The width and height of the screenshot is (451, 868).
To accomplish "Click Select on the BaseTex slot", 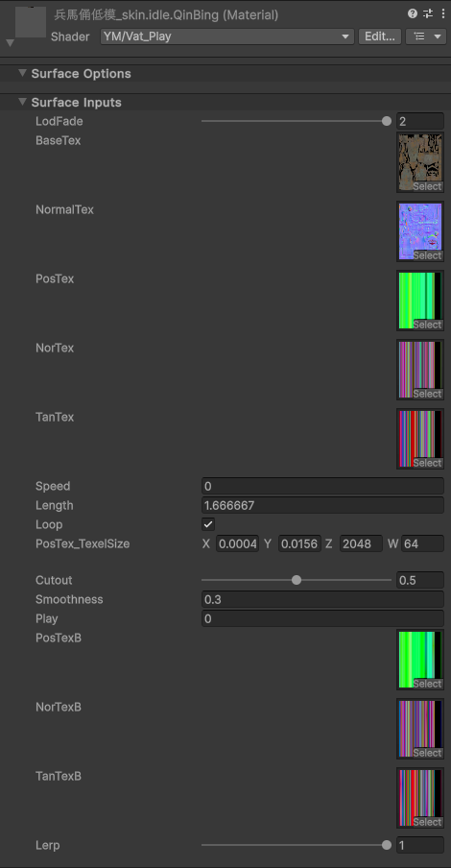I will pos(427,186).
